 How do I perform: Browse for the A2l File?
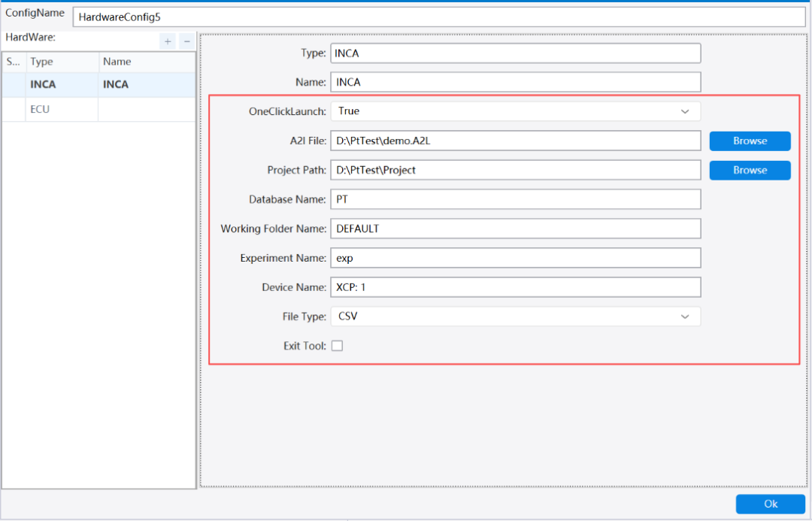click(x=750, y=141)
